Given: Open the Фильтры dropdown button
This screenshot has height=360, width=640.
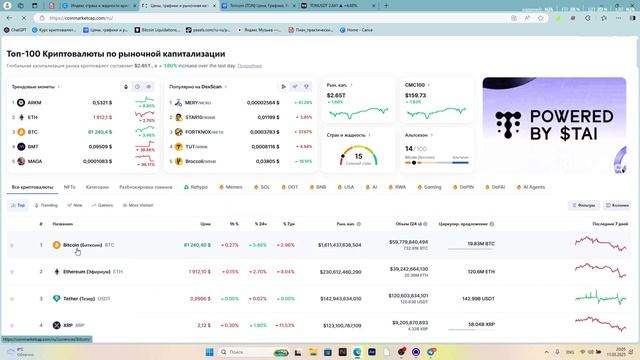Looking at the screenshot, I should 584,205.
